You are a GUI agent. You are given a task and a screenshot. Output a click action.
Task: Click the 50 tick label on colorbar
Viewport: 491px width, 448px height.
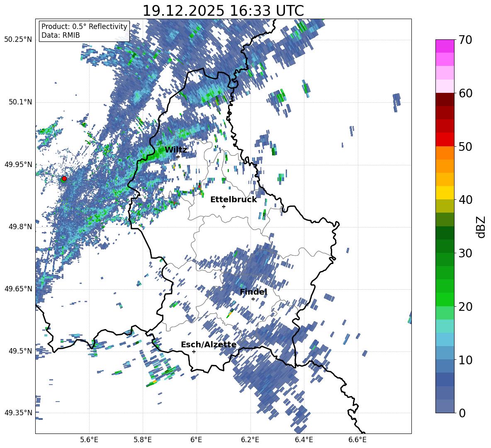466,147
